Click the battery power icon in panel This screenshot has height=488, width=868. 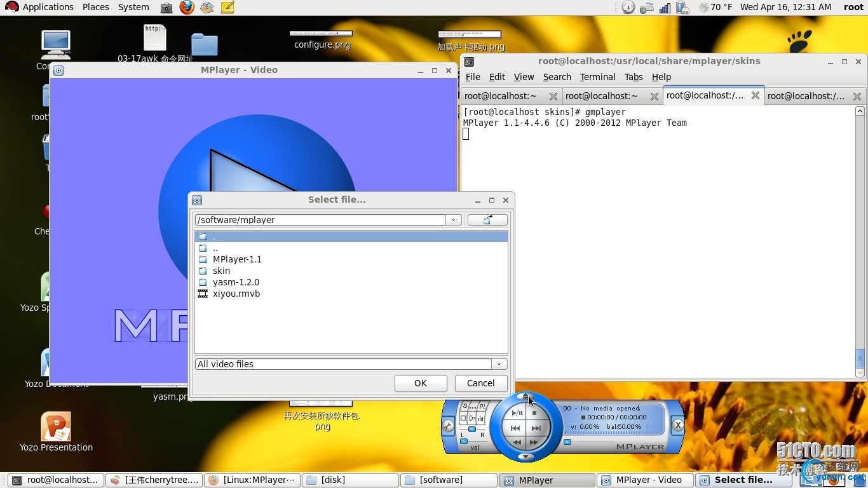pyautogui.click(x=683, y=8)
